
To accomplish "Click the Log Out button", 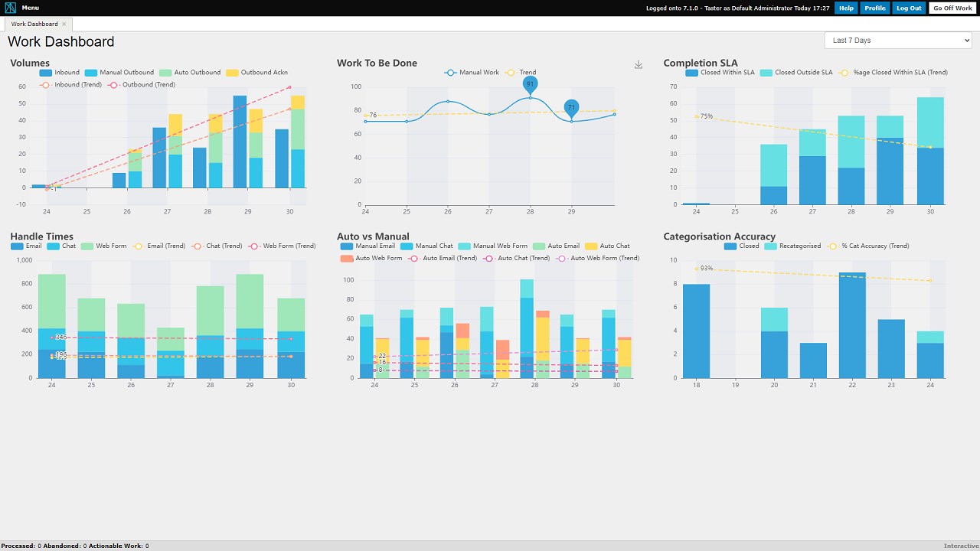I will click(910, 8).
